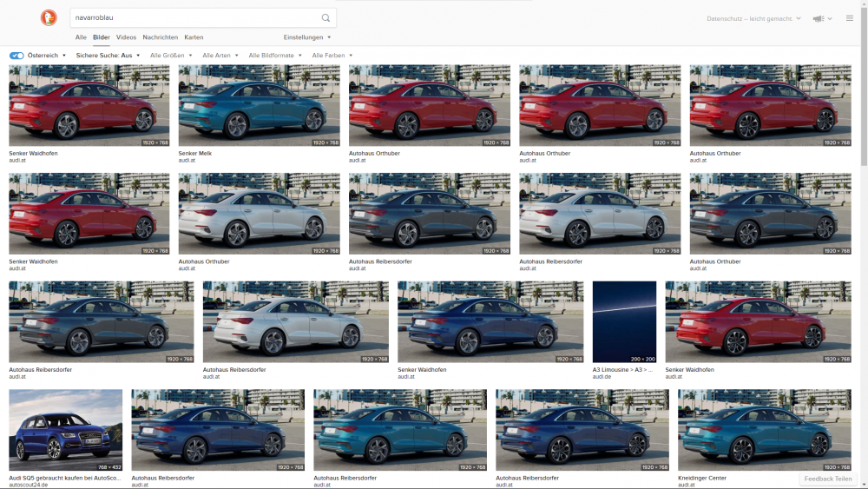The image size is (868, 489).
Task: Switch to the Nachrichten tab
Action: tap(160, 37)
